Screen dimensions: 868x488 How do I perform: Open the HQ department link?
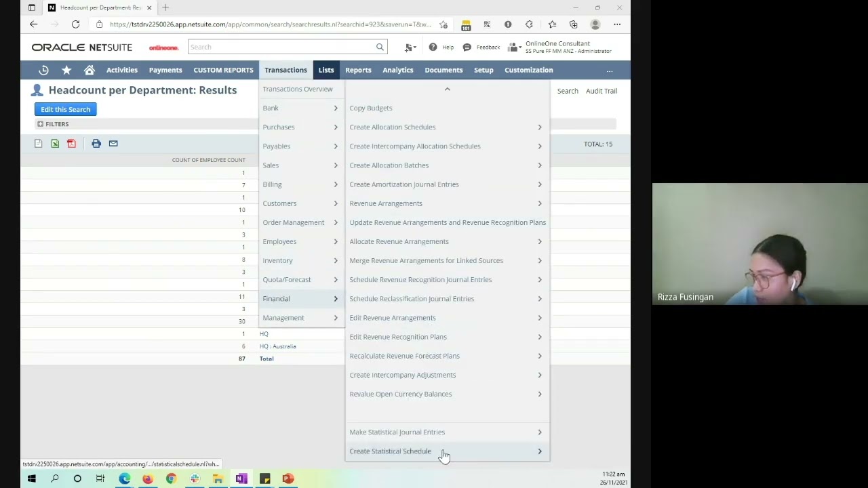(264, 334)
